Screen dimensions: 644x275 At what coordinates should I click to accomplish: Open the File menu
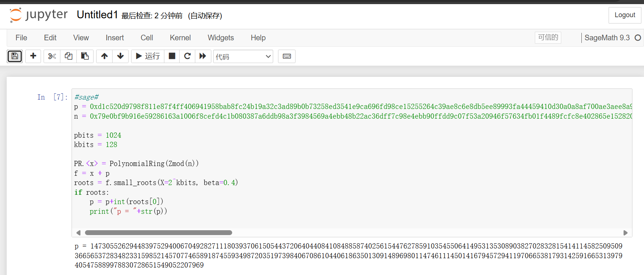point(21,38)
